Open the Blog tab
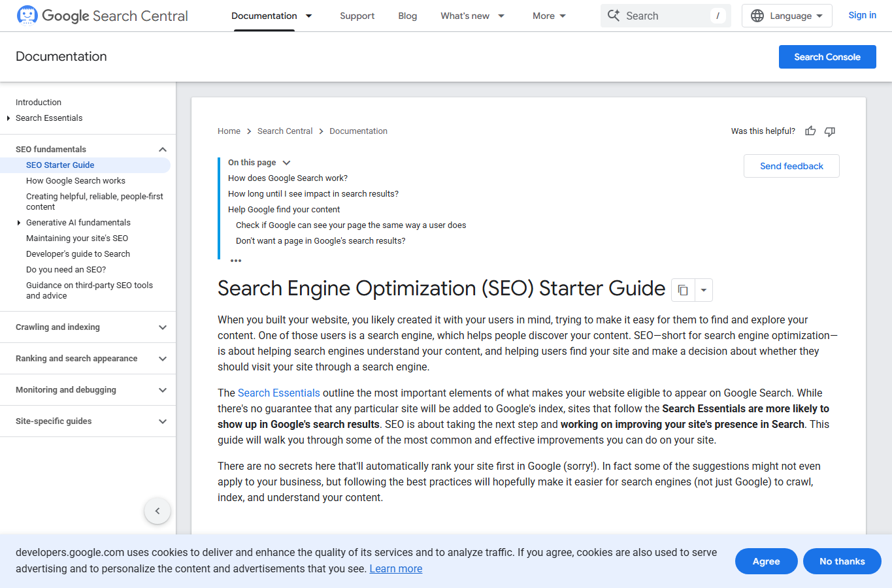 pos(408,16)
